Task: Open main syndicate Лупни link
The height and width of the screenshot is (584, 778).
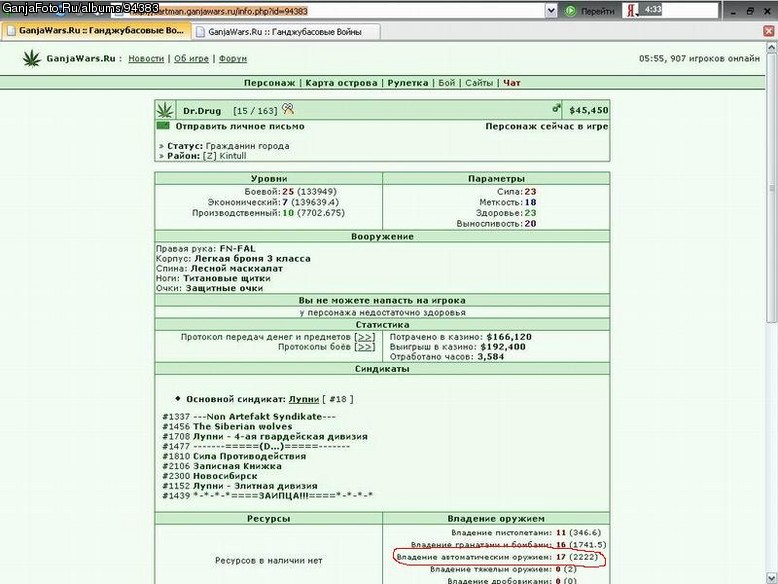Action: (x=304, y=399)
